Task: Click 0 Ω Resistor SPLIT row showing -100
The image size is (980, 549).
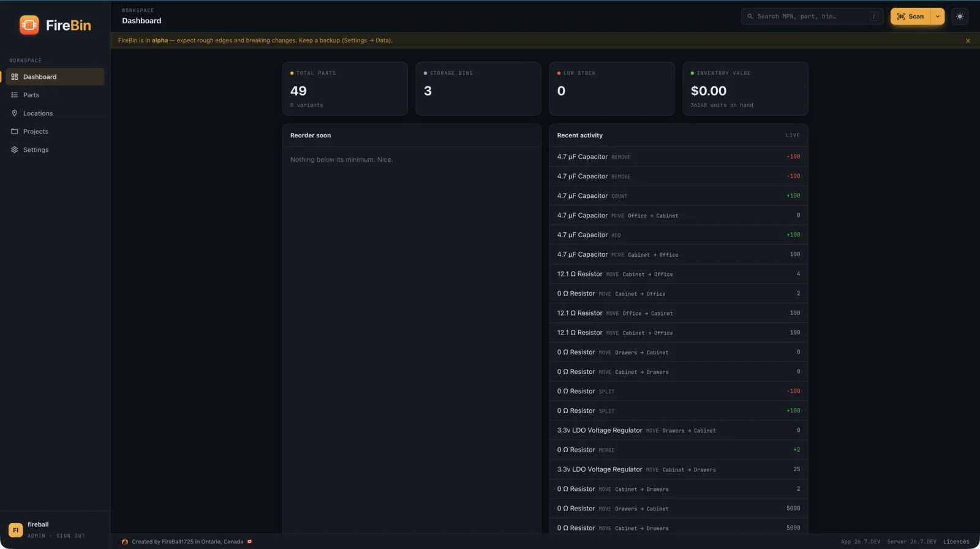Action: pos(679,391)
